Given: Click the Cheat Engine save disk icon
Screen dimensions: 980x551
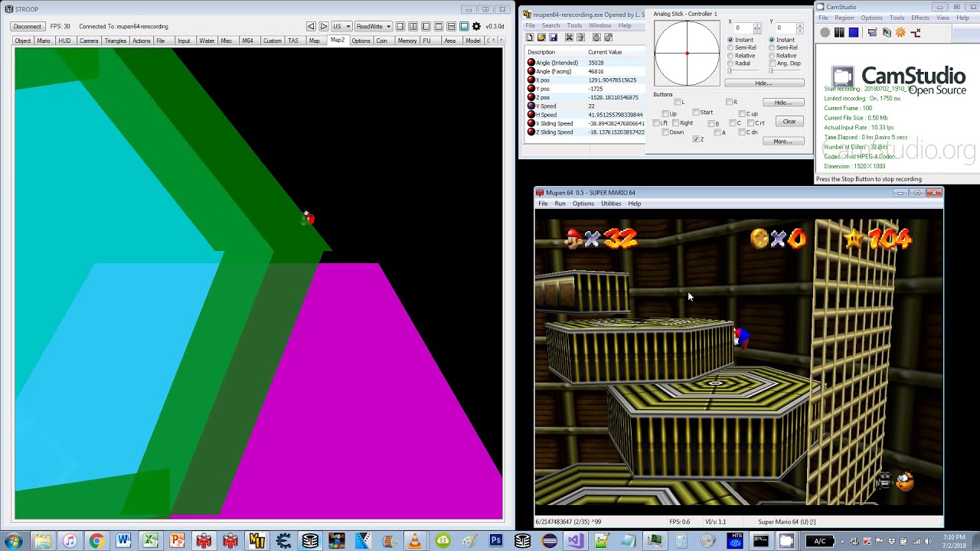Looking at the screenshot, I should 553,37.
